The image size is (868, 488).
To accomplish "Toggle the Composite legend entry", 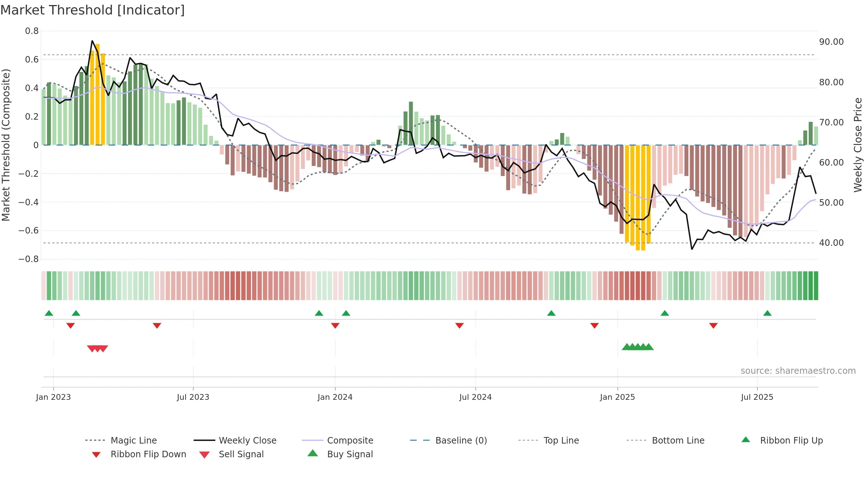I will [337, 440].
